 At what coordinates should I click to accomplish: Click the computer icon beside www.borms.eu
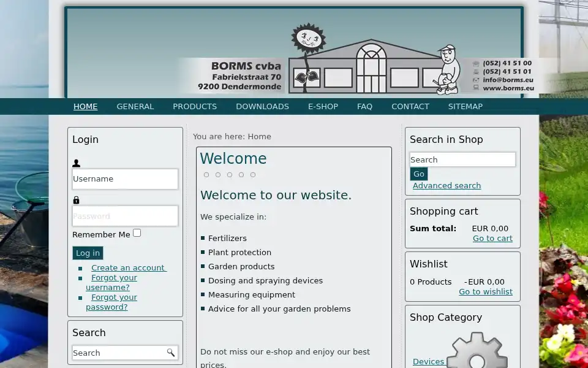[x=476, y=88]
